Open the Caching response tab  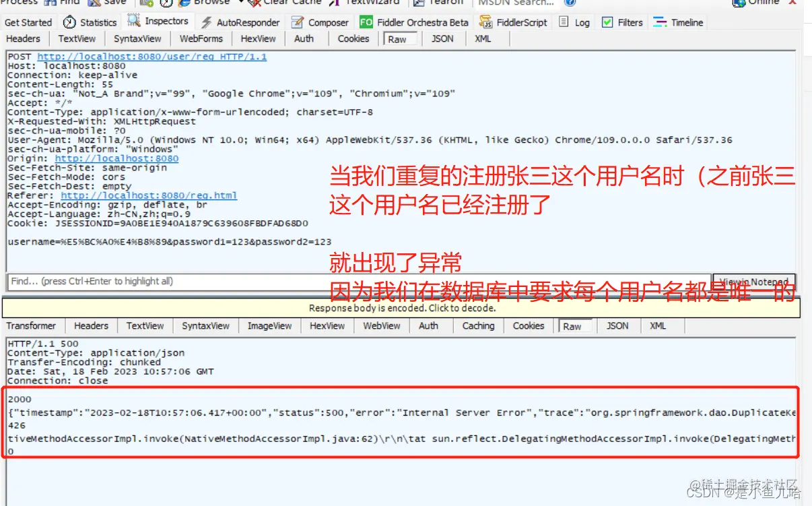pyautogui.click(x=478, y=325)
